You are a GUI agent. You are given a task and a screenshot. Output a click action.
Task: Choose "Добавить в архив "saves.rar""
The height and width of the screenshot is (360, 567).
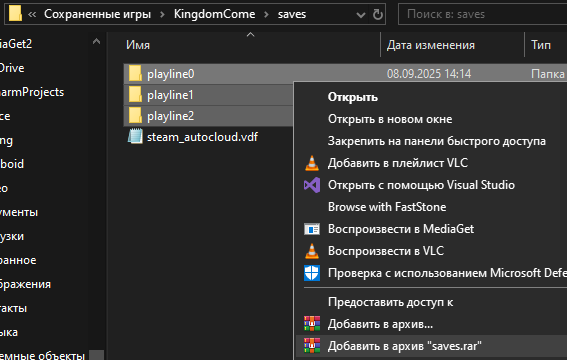click(x=405, y=346)
